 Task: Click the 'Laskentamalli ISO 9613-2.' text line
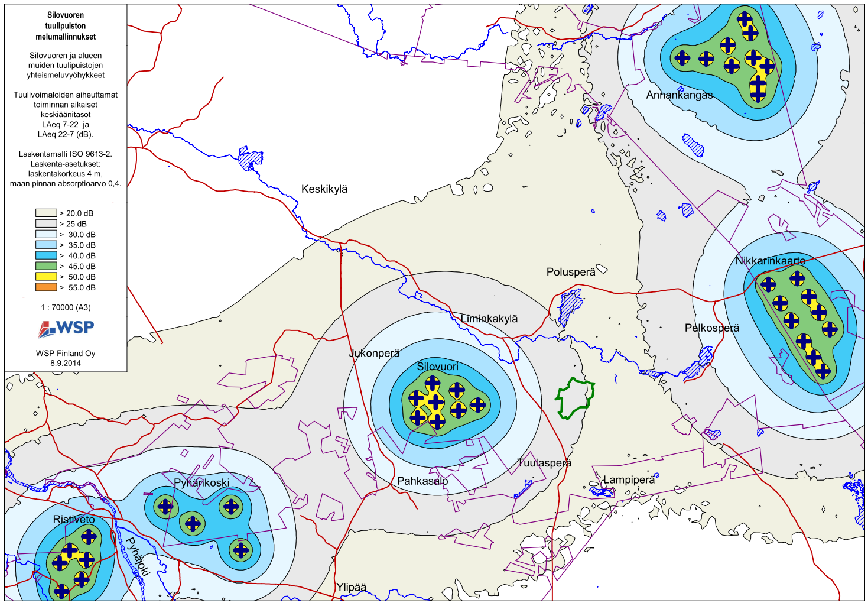pos(66,154)
